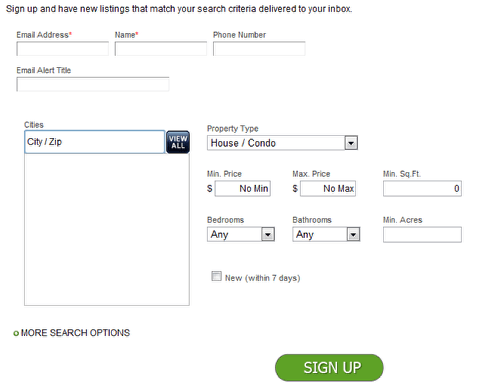Click green bullet icon beside More Search Options
The image size is (480, 383).
point(16,333)
